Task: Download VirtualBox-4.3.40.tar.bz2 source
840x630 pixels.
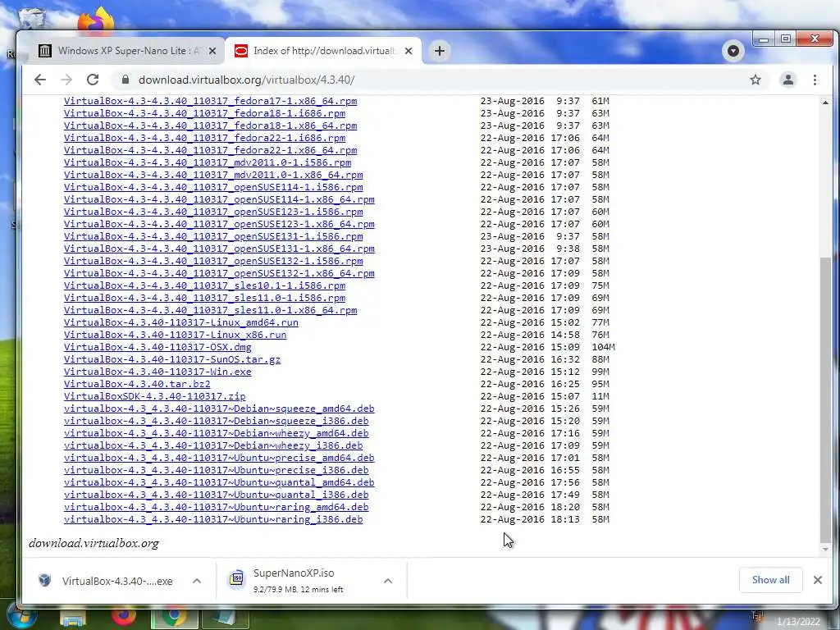Action: click(137, 384)
